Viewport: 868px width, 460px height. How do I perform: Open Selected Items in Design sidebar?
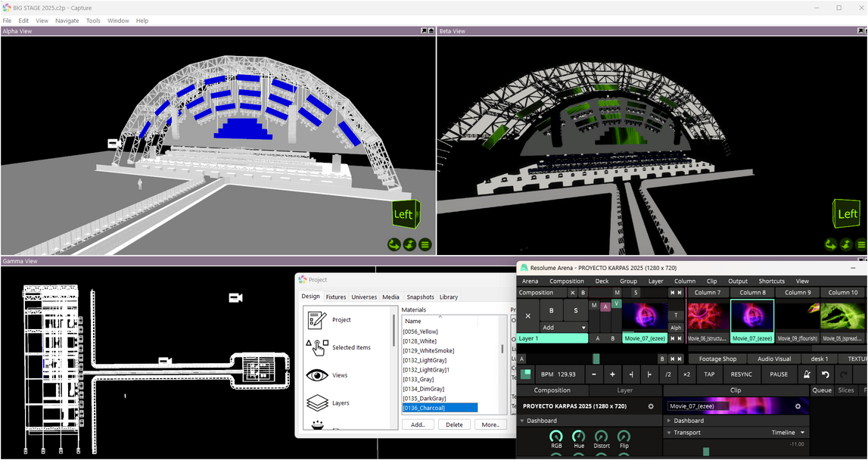[352, 347]
